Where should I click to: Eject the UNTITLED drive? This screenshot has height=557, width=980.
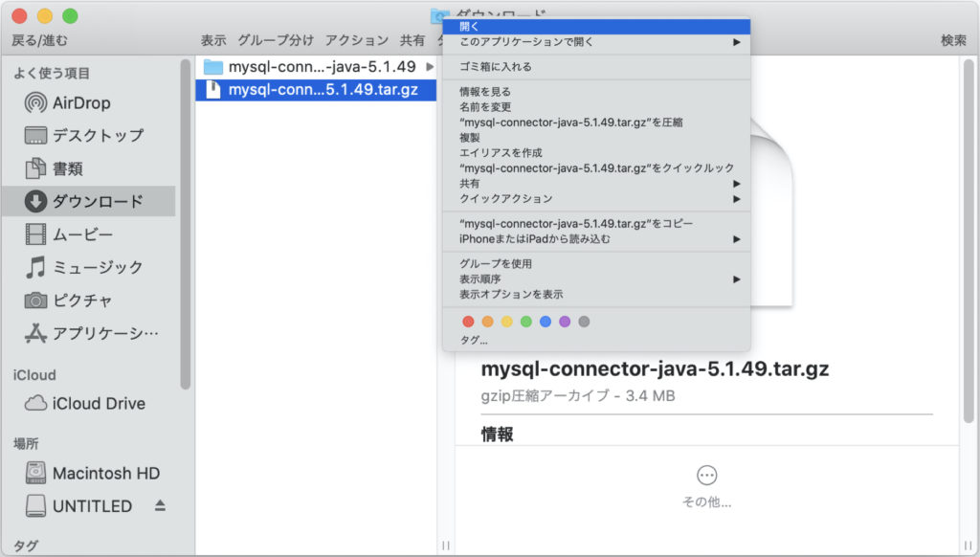(160, 505)
